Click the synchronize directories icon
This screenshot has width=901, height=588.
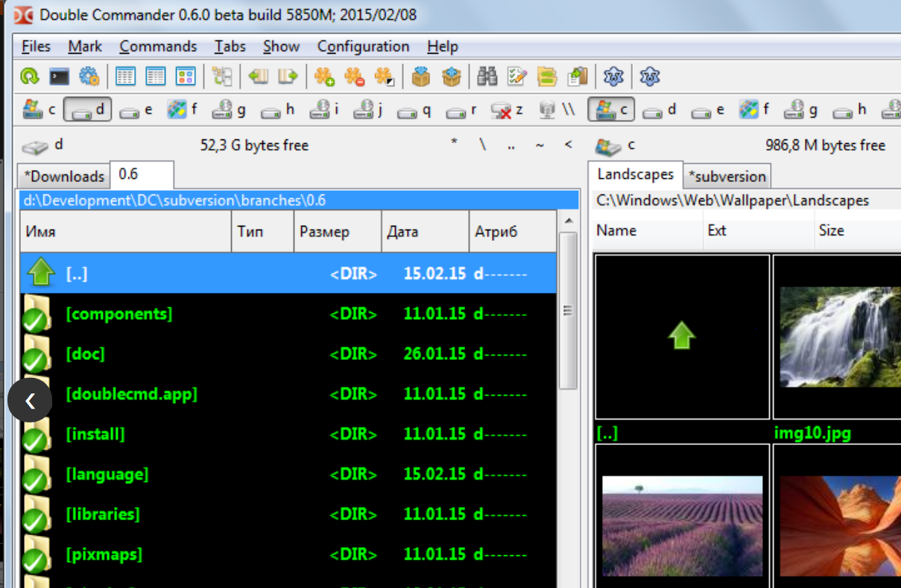(x=547, y=76)
